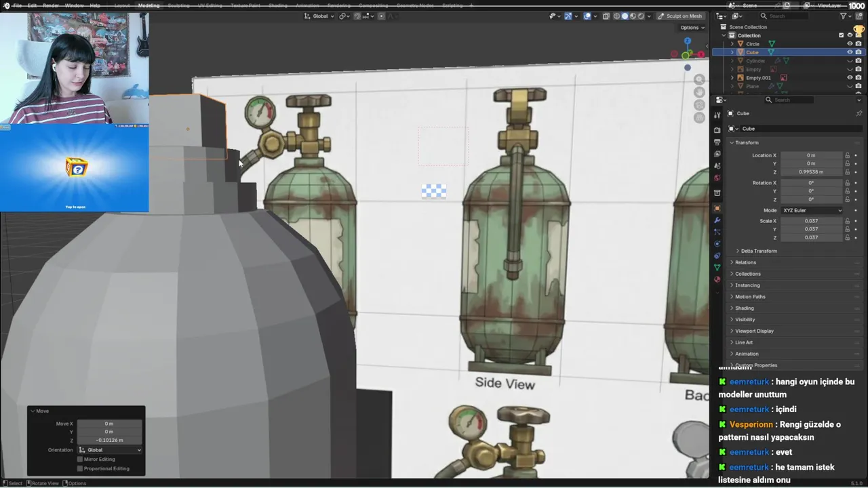Open the Material properties tab
868x488 pixels.
click(x=717, y=279)
